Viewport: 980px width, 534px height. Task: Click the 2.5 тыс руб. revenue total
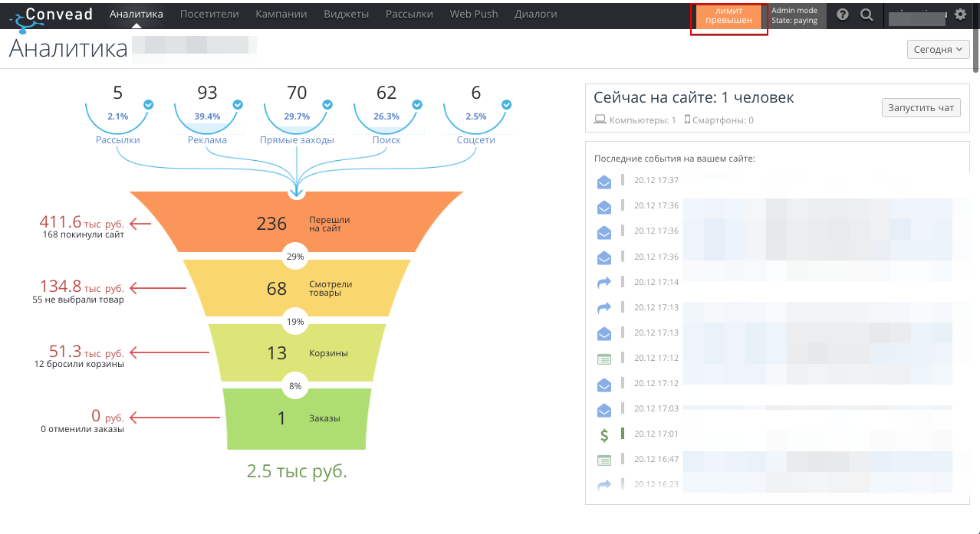point(297,471)
